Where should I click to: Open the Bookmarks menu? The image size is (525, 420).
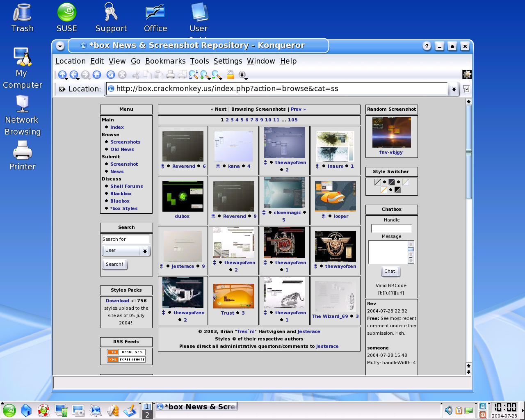coord(165,61)
